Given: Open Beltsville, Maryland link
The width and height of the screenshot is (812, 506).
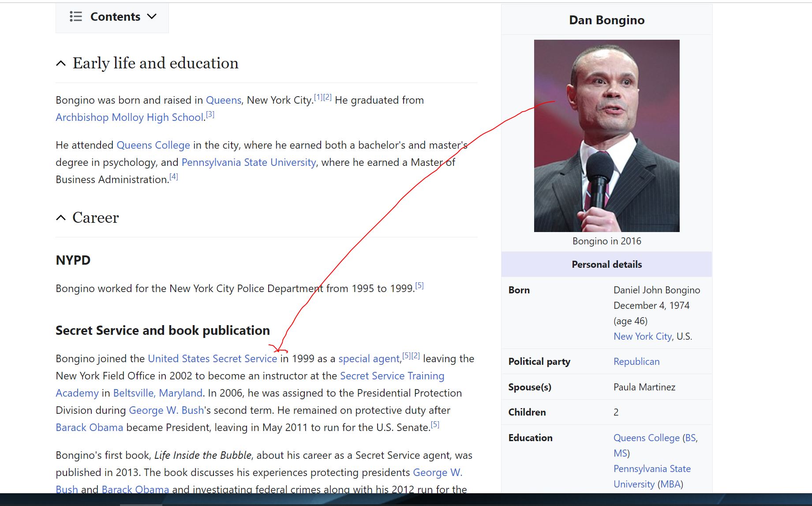Looking at the screenshot, I should pos(157,393).
